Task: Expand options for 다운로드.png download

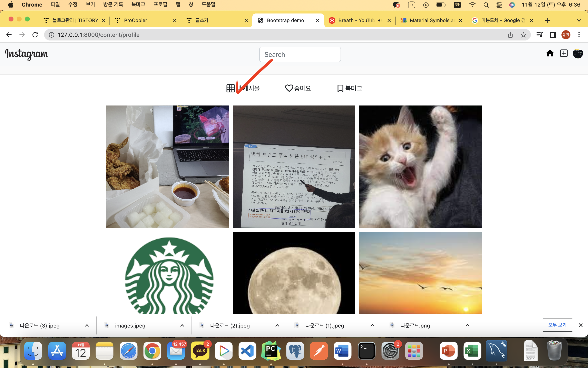Action: tap(468, 325)
